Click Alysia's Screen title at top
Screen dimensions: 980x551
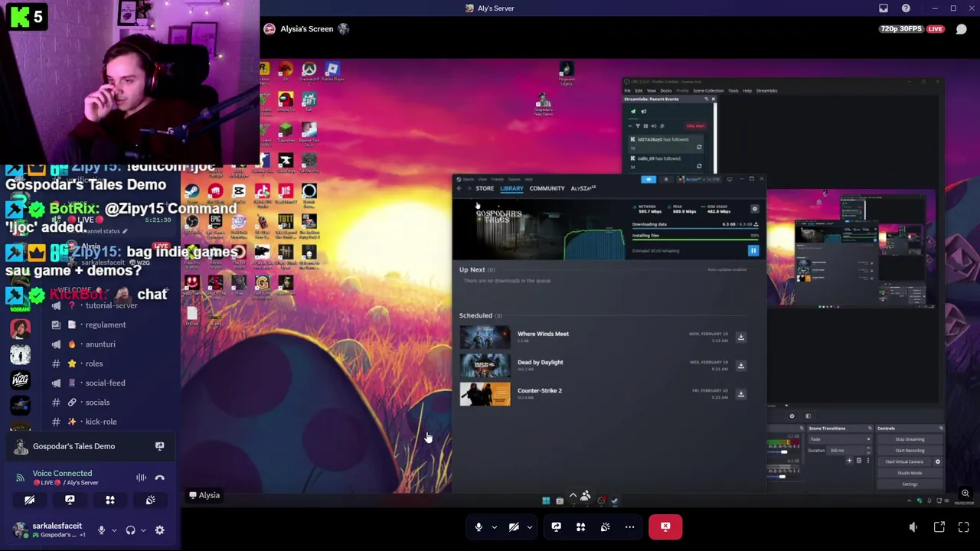(x=306, y=29)
